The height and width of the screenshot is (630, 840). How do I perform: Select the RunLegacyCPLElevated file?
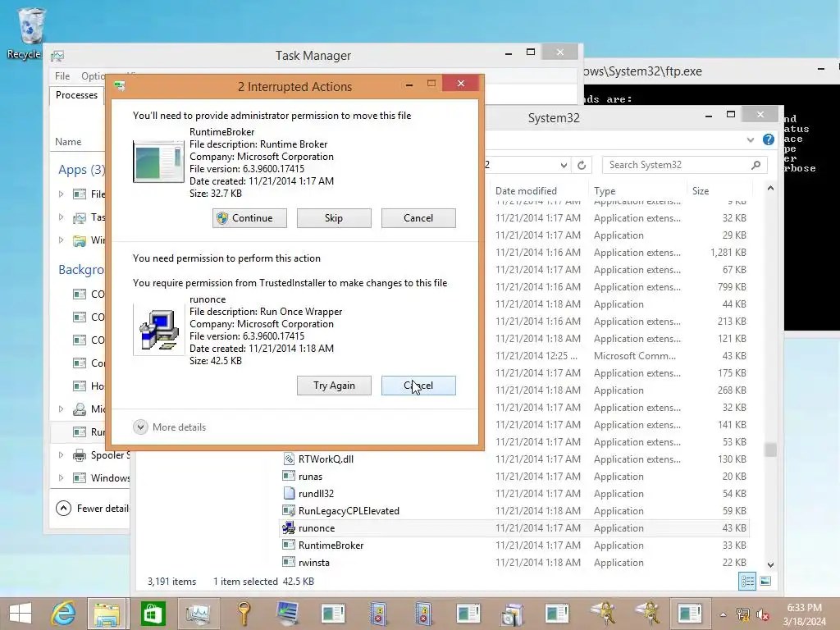pyautogui.click(x=349, y=510)
